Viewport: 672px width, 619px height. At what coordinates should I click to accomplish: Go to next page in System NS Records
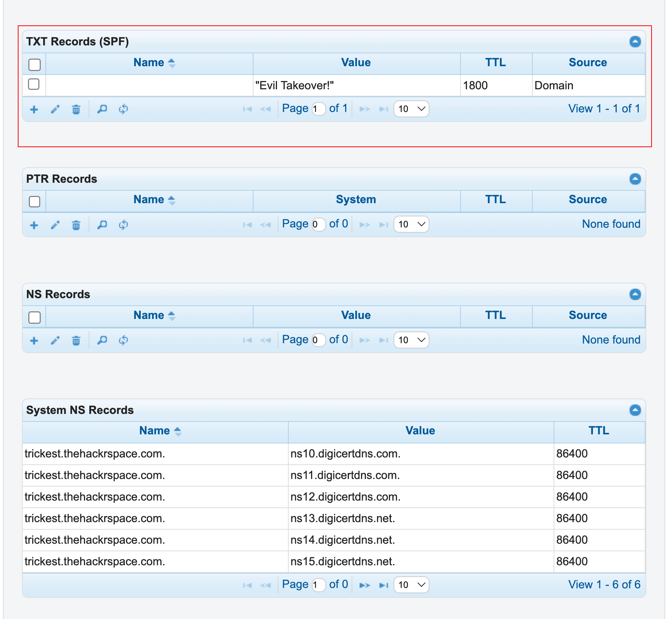click(365, 585)
